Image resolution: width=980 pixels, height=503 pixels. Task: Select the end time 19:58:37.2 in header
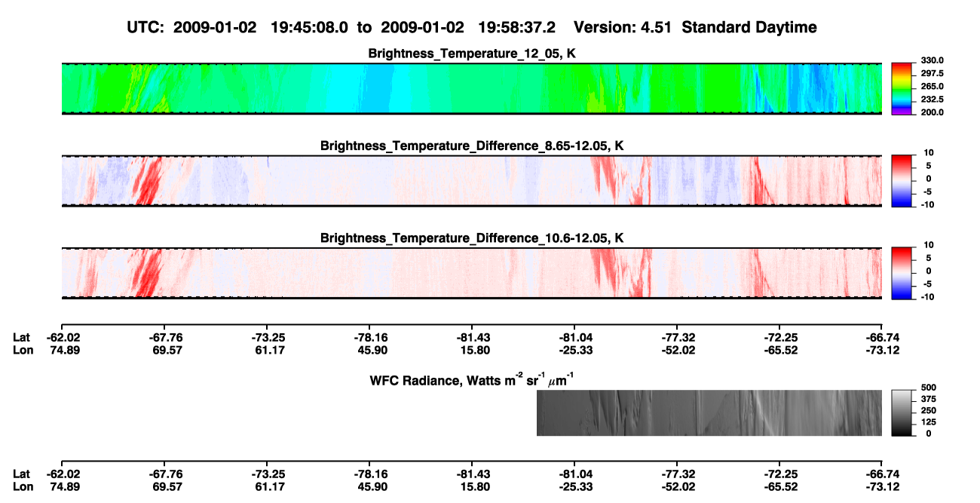(x=516, y=28)
